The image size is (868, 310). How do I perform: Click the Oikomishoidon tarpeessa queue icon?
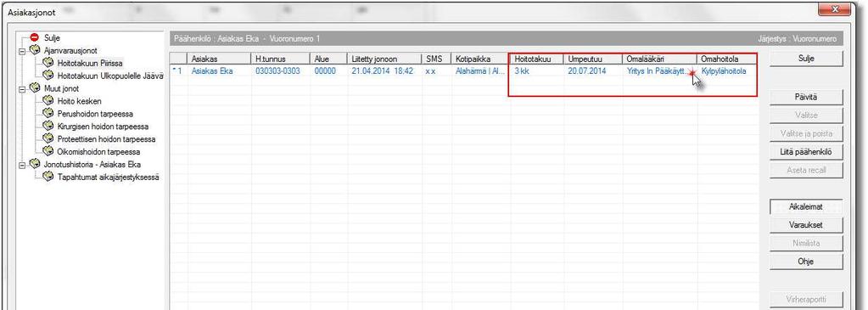(x=48, y=151)
